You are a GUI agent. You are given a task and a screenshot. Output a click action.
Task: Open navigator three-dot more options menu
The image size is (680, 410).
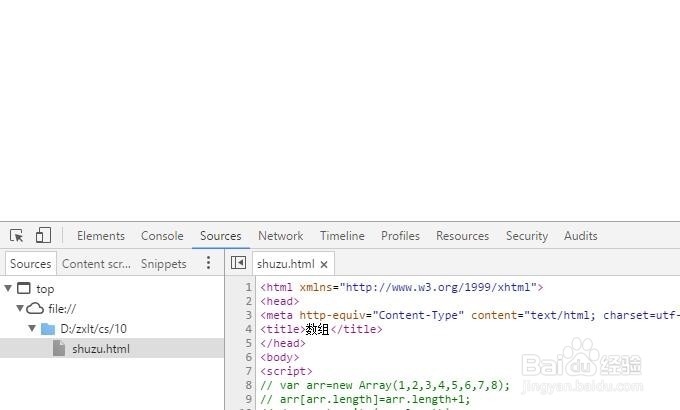pos(208,262)
